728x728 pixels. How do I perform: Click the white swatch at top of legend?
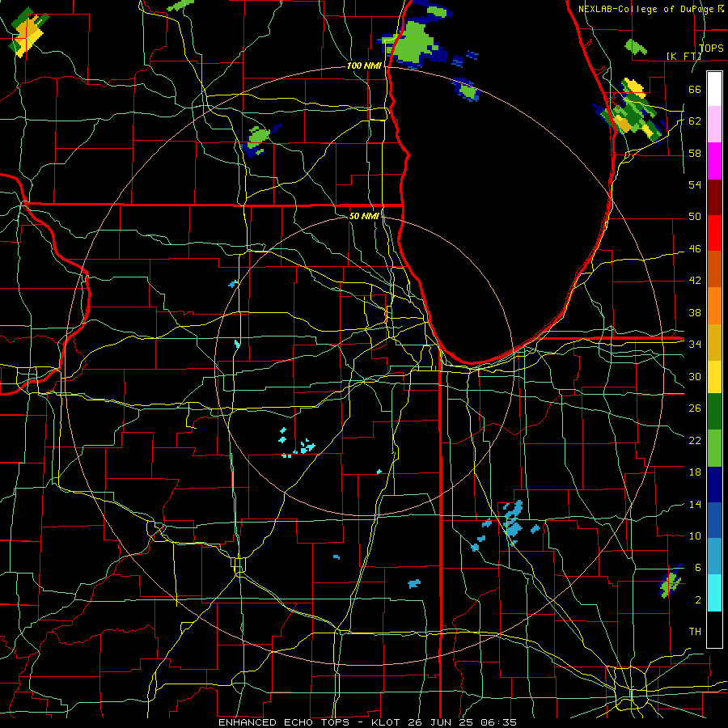pyautogui.click(x=714, y=89)
